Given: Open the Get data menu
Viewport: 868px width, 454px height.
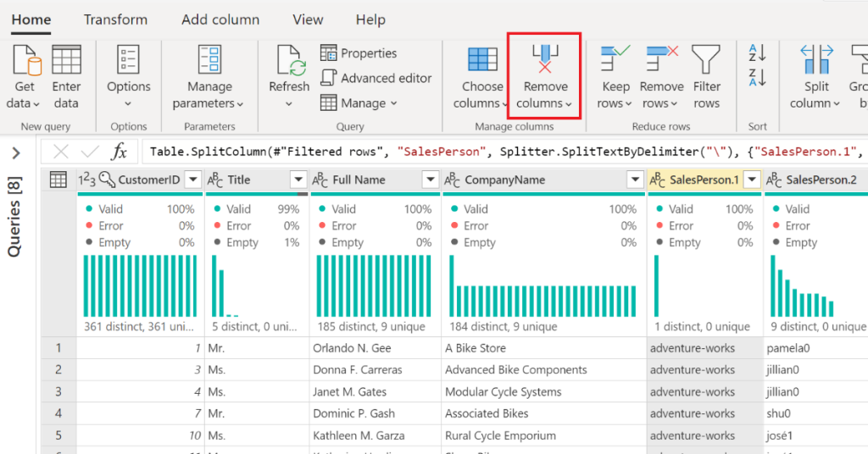Looking at the screenshot, I should click(25, 77).
